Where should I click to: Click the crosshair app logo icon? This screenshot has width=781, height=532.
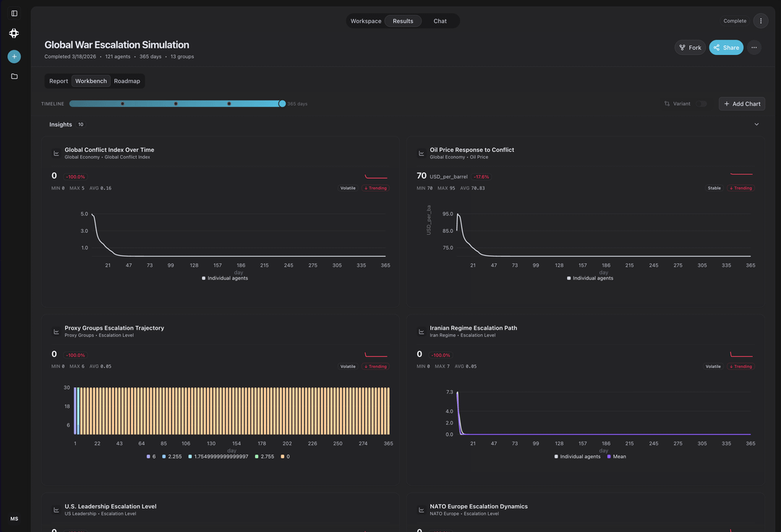pyautogui.click(x=14, y=33)
